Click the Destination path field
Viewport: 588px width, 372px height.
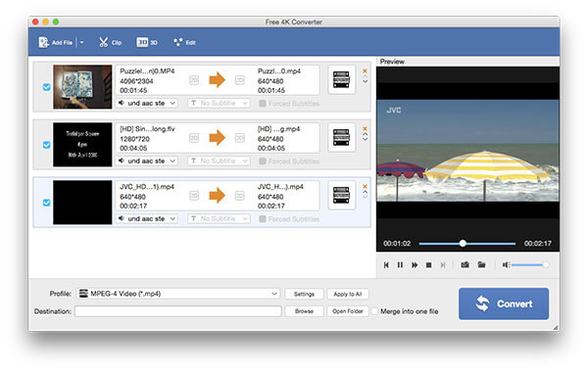(x=178, y=311)
